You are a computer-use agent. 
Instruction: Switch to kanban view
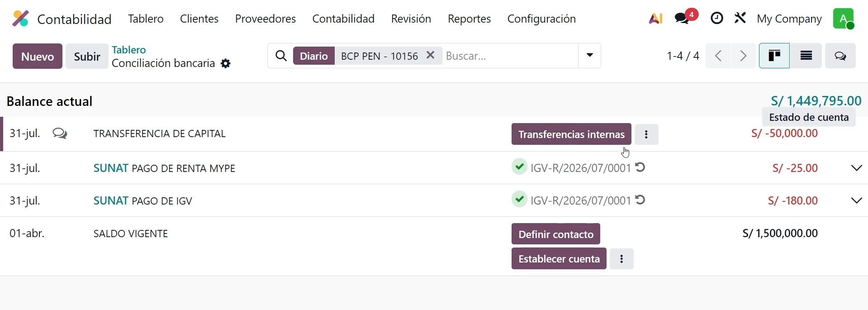pos(774,56)
